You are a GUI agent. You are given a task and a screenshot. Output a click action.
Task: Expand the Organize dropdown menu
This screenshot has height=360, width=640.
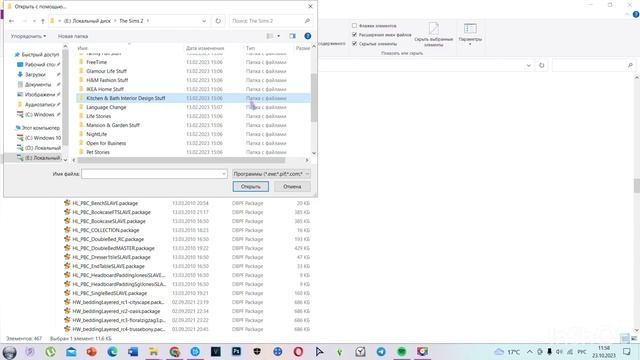coord(28,36)
